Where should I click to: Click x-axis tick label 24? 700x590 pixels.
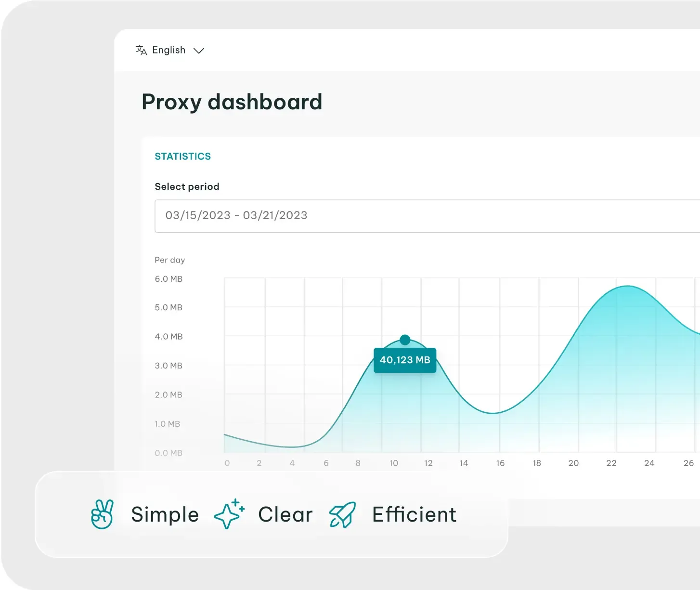pos(649,463)
